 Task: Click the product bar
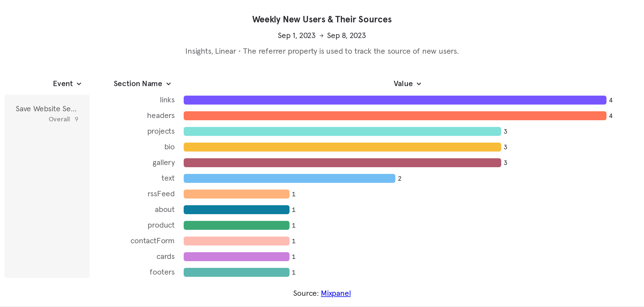[x=236, y=225]
